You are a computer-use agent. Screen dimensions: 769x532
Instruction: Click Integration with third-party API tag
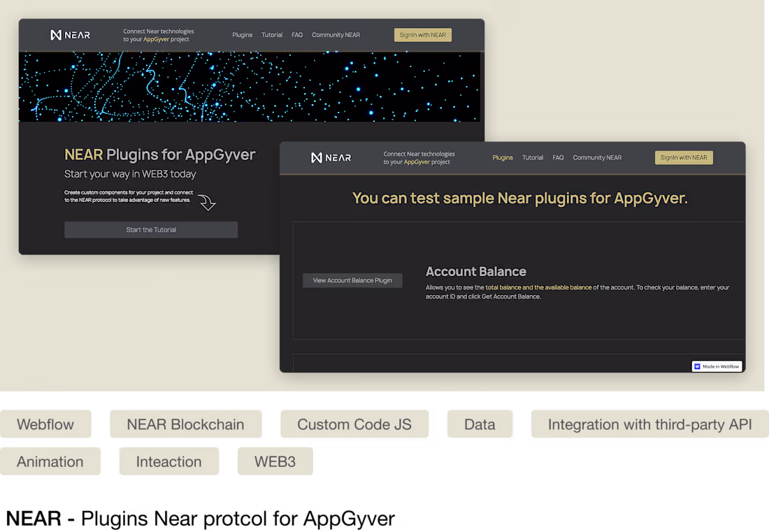[650, 424]
